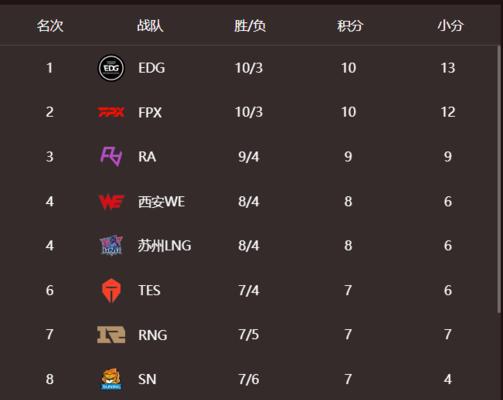Click the RNG team logo

111,335
